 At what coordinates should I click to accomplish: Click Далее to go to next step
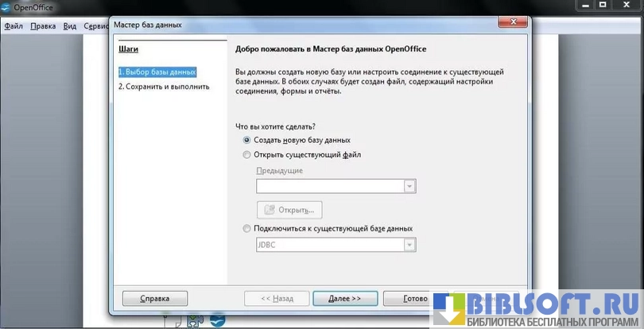343,299
